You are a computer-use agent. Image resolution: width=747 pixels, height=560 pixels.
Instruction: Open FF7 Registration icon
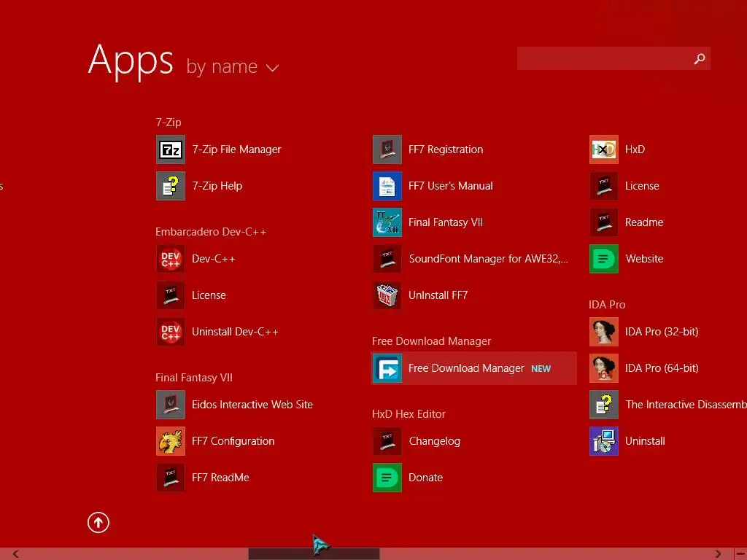(387, 149)
